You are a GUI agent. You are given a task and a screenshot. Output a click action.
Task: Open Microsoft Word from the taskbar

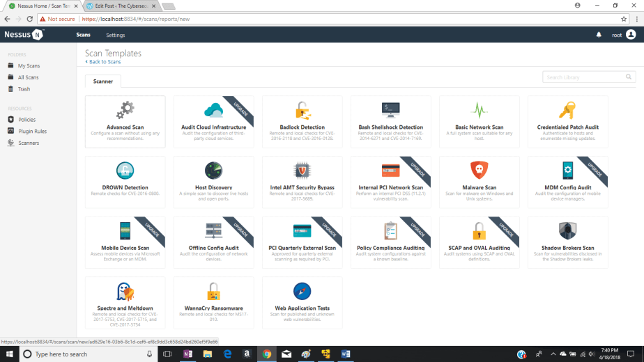point(345,354)
